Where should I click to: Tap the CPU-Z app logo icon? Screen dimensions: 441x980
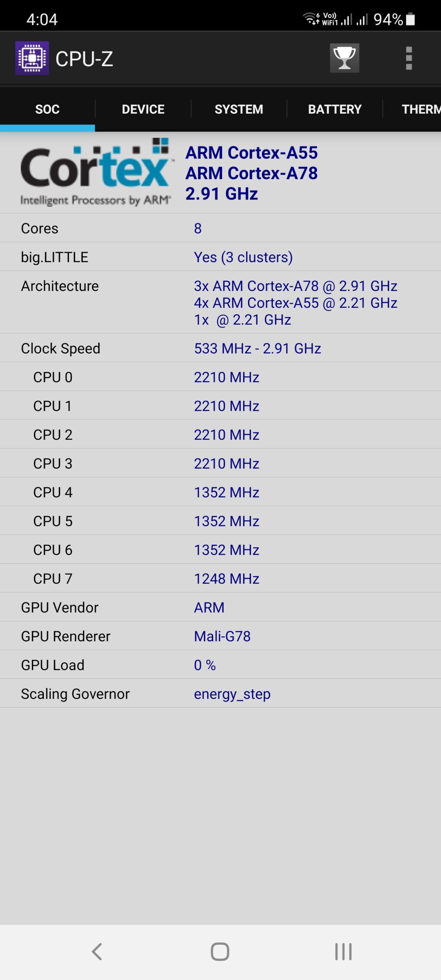click(x=32, y=58)
